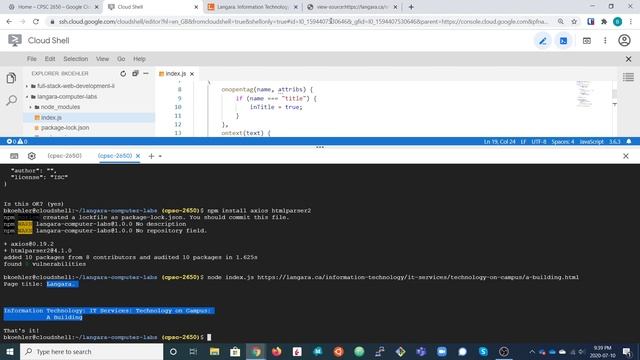Image resolution: width=640 pixels, height=360 pixels.
Task: Open the Google account avatar in Cloud Shell
Action: (624, 40)
